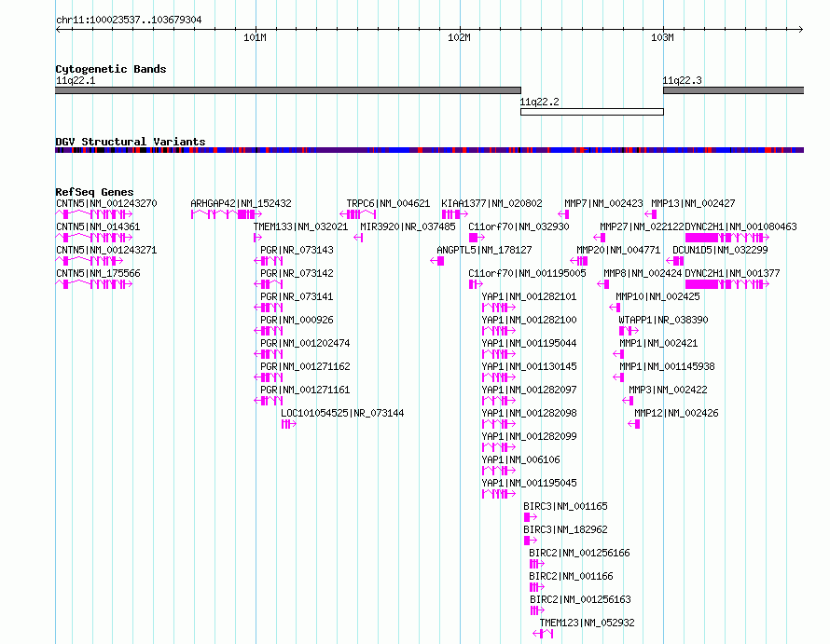Click the PGR|NM_001202474 transcript label

click(x=306, y=343)
